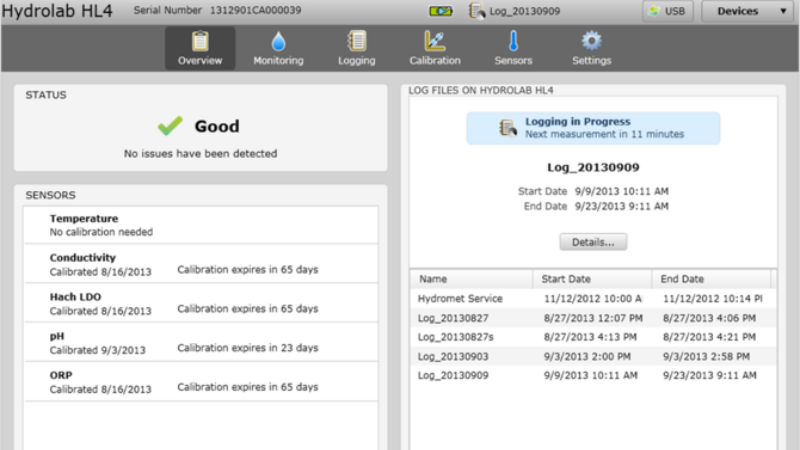Switch to the Sensors tab label

coord(513,60)
